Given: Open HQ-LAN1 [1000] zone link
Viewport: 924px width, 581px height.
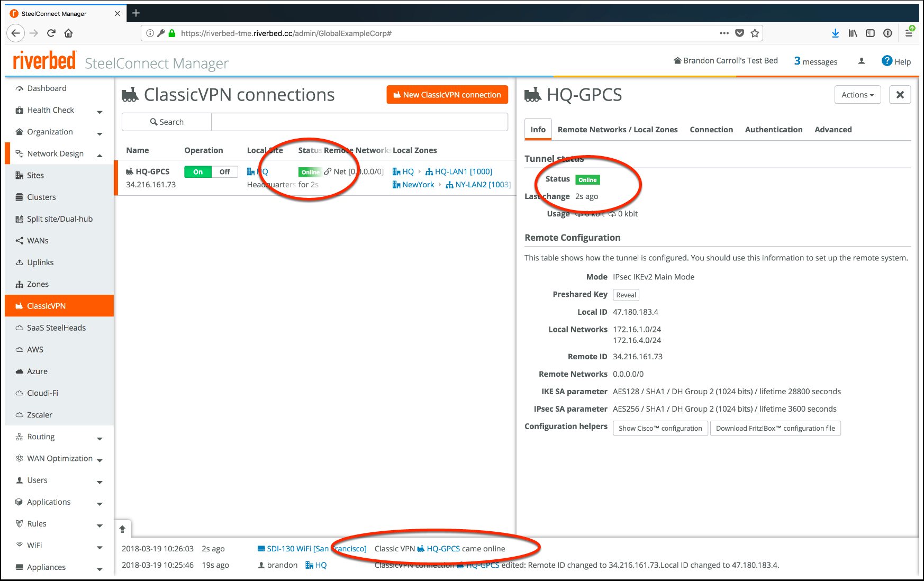Looking at the screenshot, I should [459, 171].
